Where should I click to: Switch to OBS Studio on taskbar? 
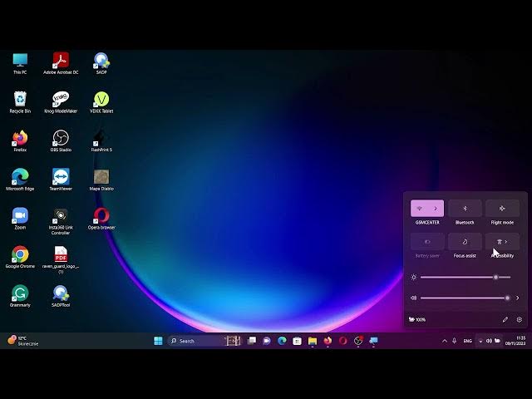coord(358,341)
